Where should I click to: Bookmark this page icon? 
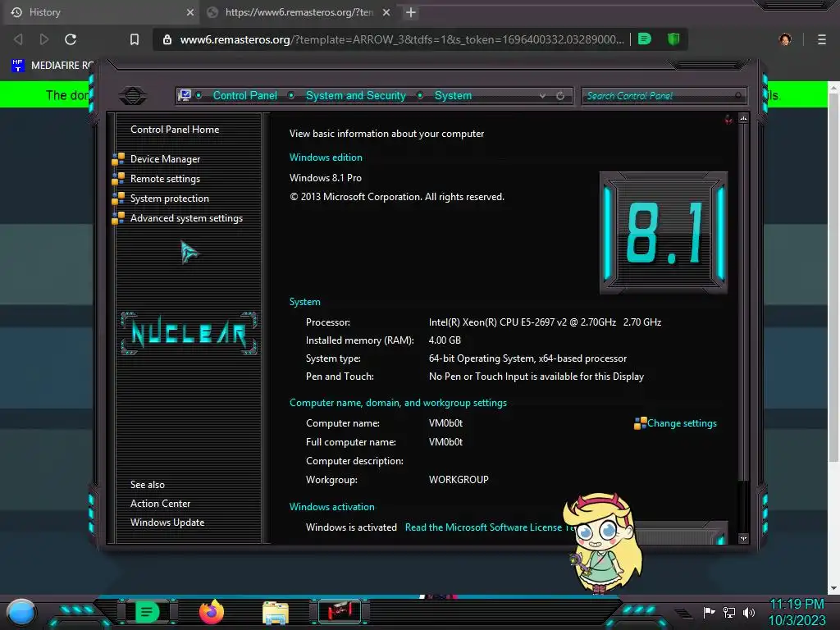click(135, 39)
